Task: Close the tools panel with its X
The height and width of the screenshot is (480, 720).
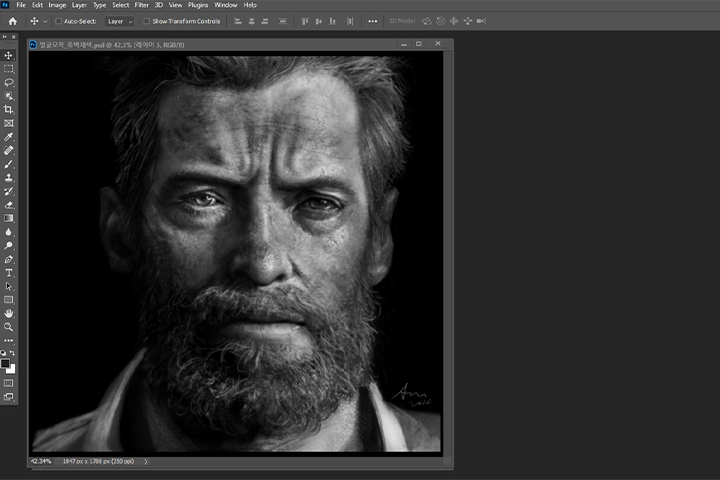Action: (x=14, y=37)
